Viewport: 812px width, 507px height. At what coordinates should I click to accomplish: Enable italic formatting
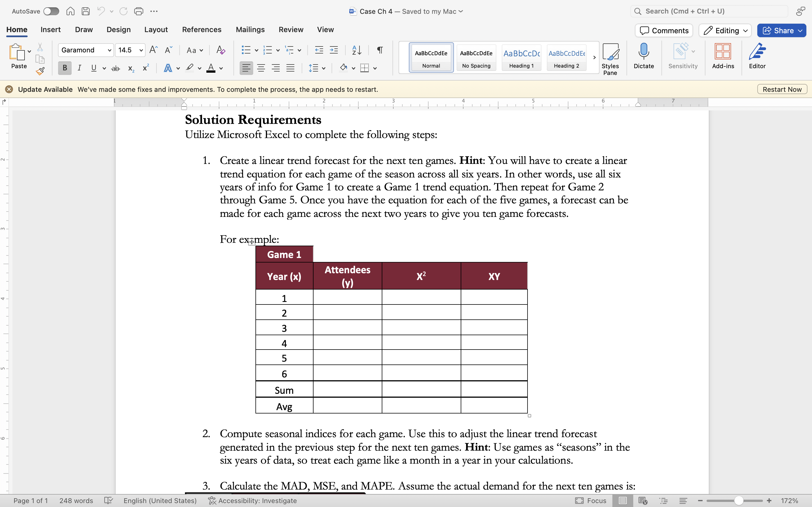pos(80,68)
